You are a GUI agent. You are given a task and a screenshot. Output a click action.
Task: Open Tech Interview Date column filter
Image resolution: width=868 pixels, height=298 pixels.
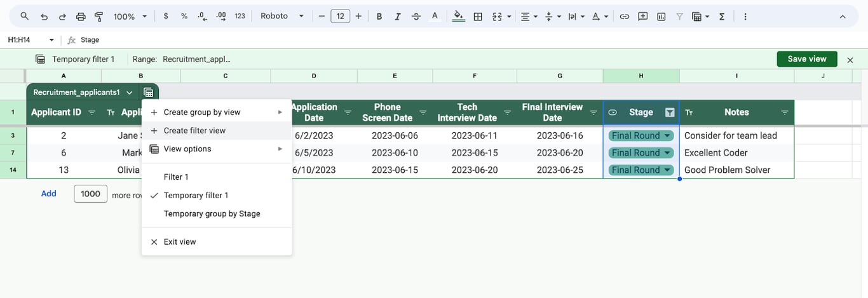[x=508, y=112]
